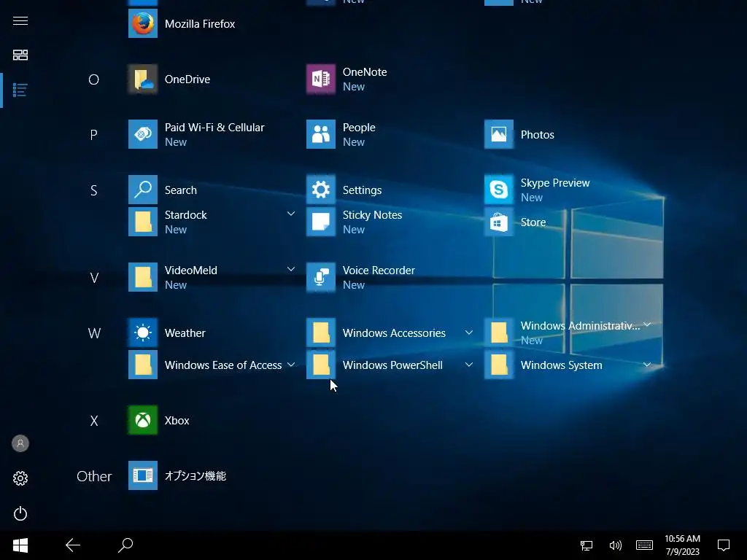Open the People app icon

click(321, 134)
